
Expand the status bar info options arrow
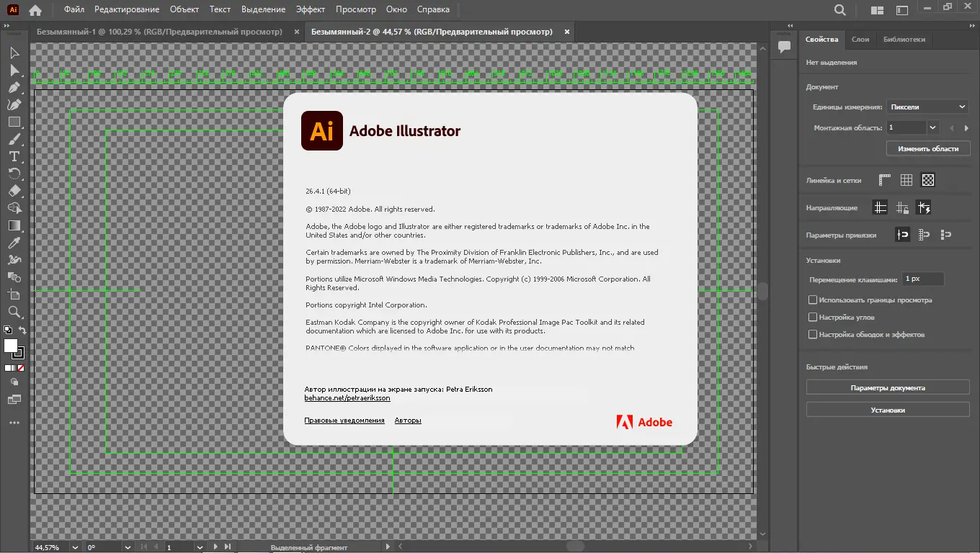pos(388,547)
